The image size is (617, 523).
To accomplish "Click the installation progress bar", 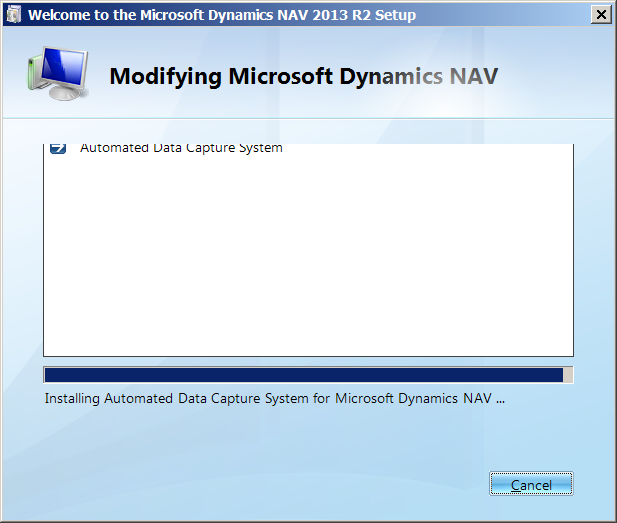I will [308, 375].
